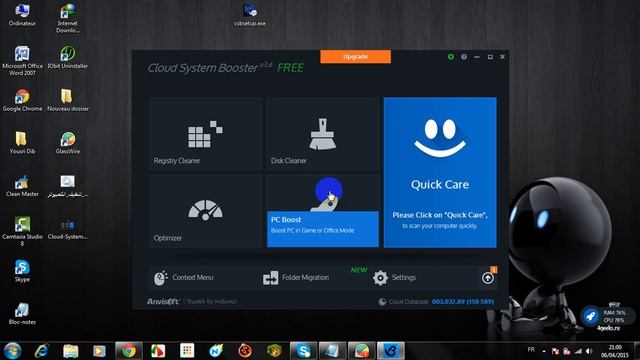The width and height of the screenshot is (640, 360).
Task: Launch PC Boost mode tile
Action: 322,211
